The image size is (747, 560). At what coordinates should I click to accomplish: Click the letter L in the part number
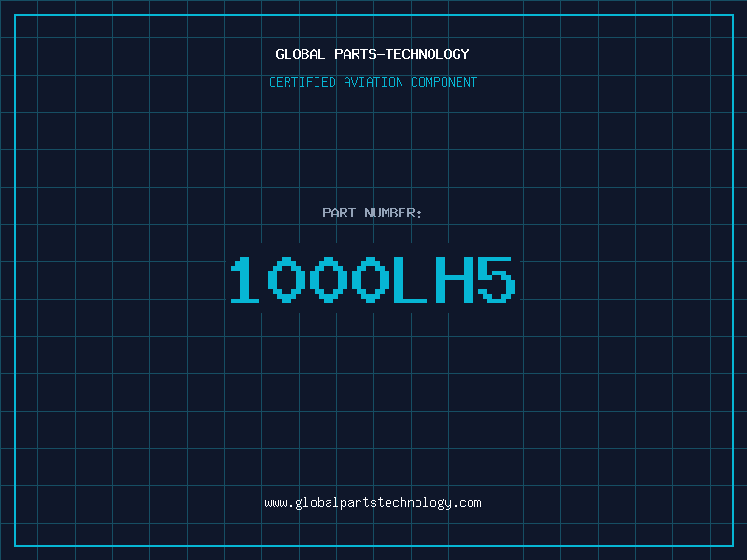click(414, 280)
